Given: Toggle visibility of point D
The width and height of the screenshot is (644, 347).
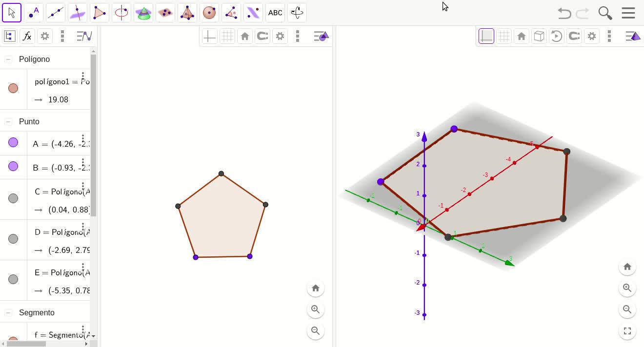Looking at the screenshot, I should click(x=13, y=239).
